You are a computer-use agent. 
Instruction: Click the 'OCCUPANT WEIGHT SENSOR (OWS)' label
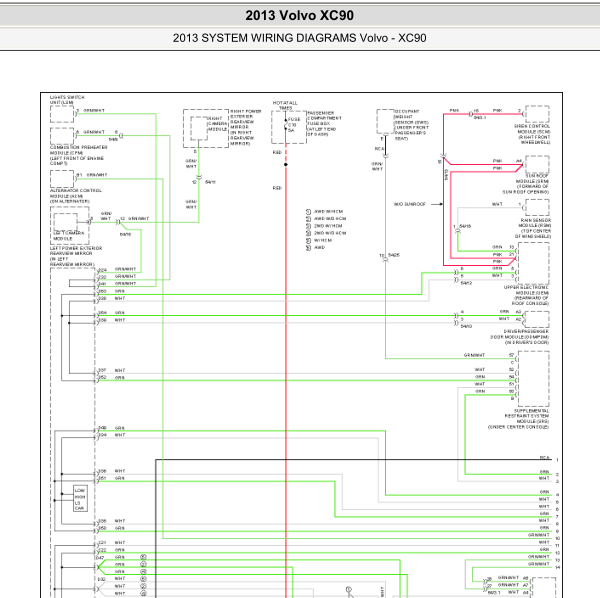click(x=411, y=125)
